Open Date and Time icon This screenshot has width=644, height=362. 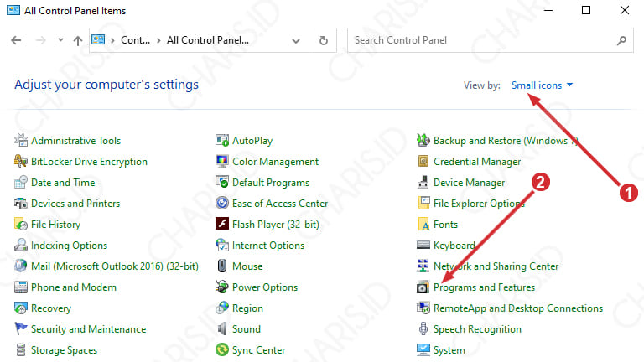21,182
